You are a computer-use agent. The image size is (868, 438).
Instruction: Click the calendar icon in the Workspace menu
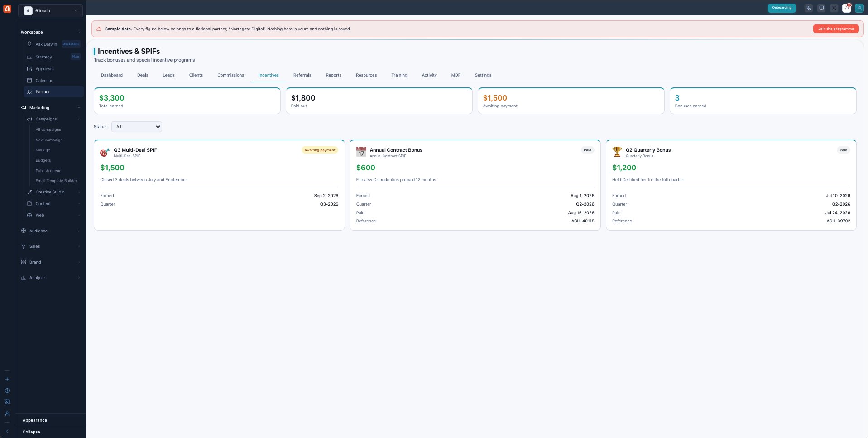tap(29, 80)
